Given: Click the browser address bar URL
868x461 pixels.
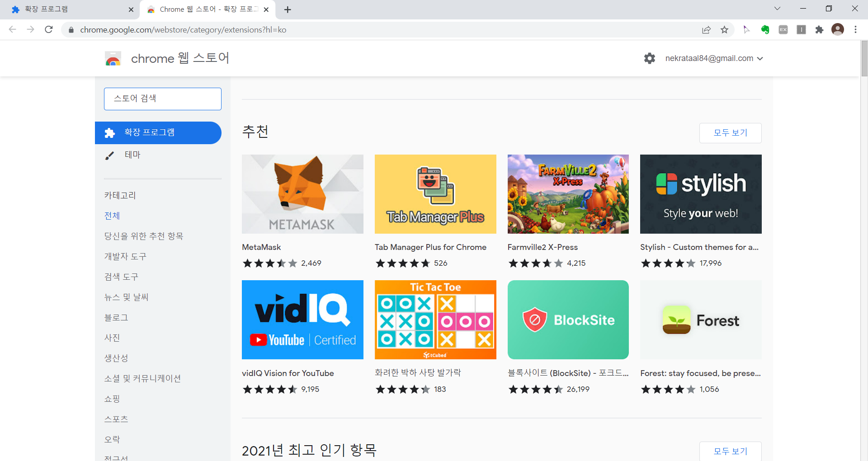Looking at the screenshot, I should click(183, 30).
